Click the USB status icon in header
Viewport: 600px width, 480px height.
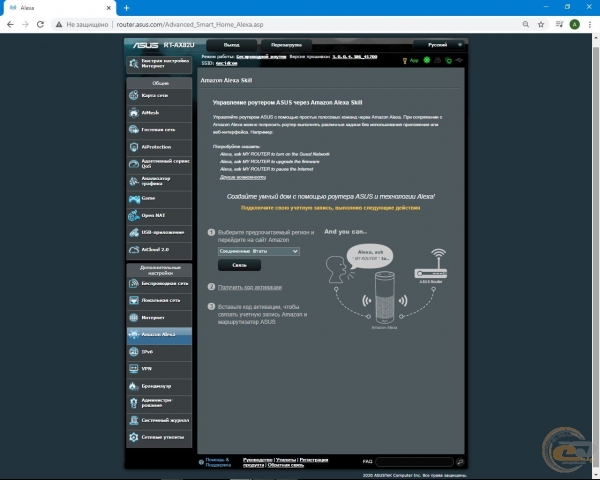tap(459, 60)
